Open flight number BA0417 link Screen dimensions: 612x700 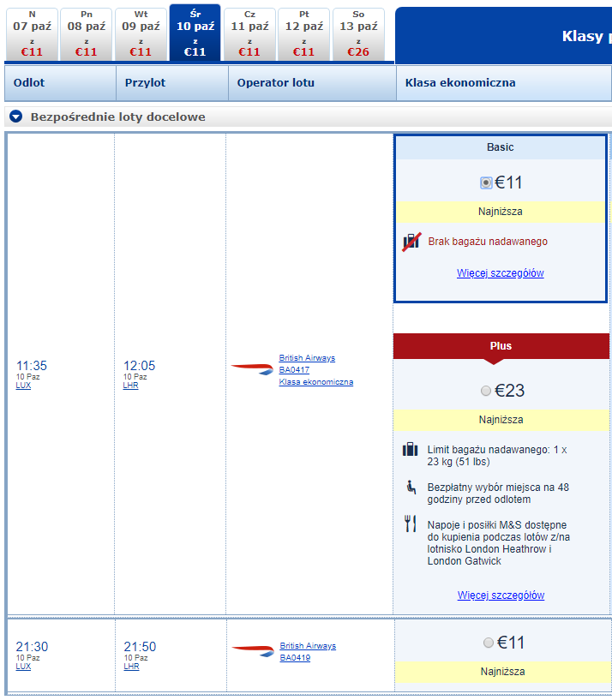[294, 370]
